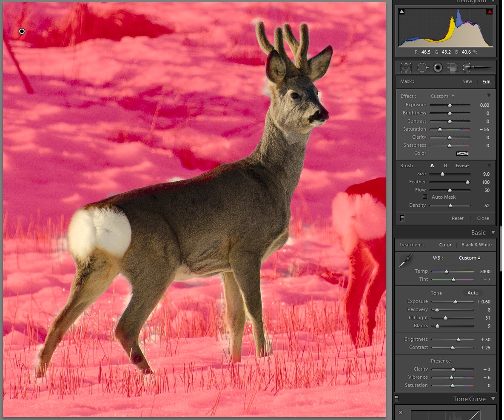The width and height of the screenshot is (504, 420).
Task: Select the Graduated Filter tool
Action: [x=453, y=68]
